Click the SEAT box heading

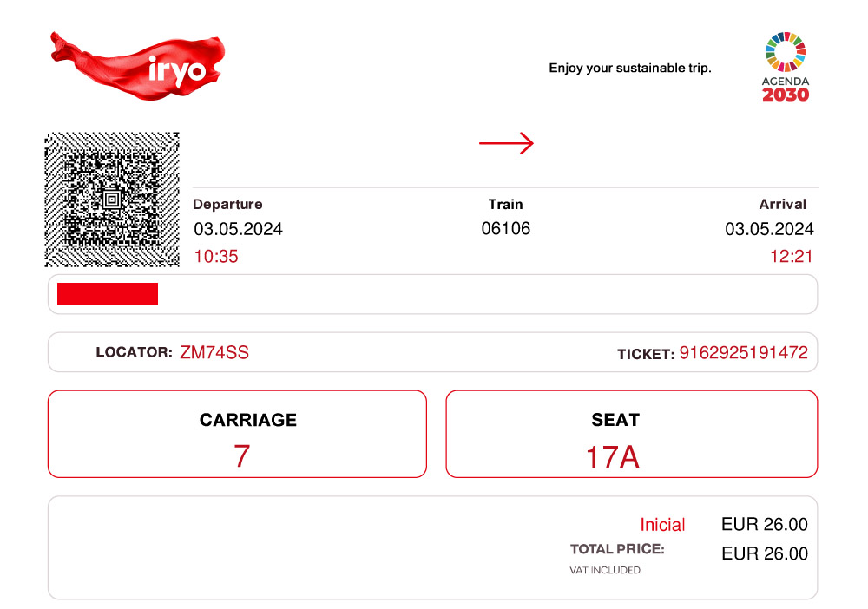615,420
